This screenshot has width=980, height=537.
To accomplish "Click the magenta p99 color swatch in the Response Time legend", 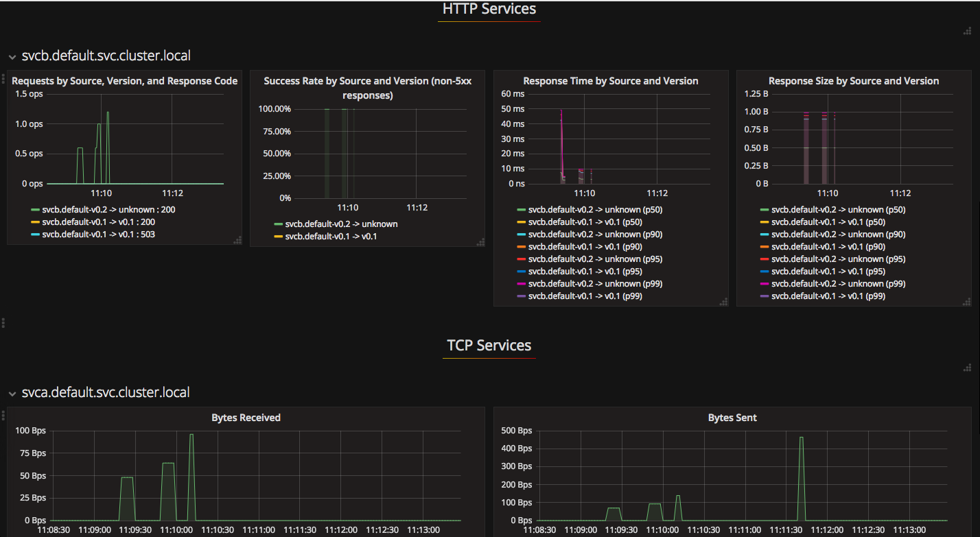I will pyautogui.click(x=522, y=284).
